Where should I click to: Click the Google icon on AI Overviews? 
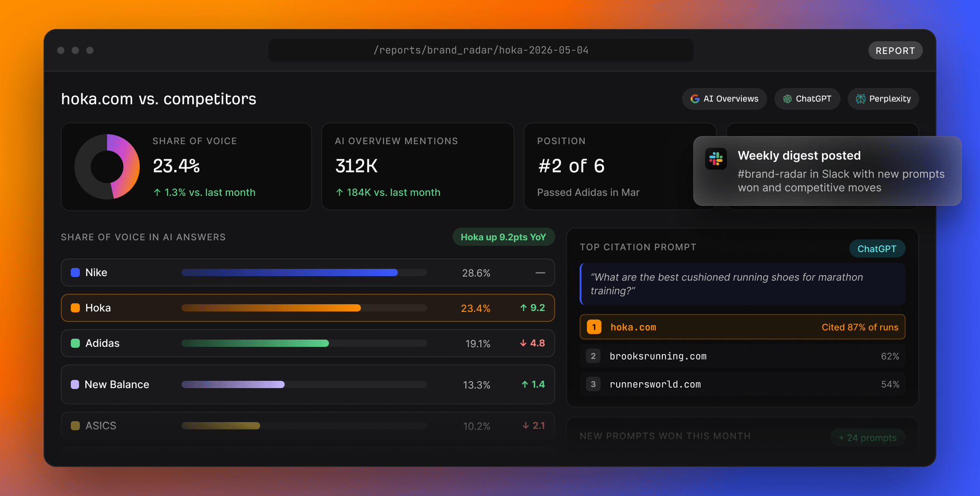coord(695,99)
